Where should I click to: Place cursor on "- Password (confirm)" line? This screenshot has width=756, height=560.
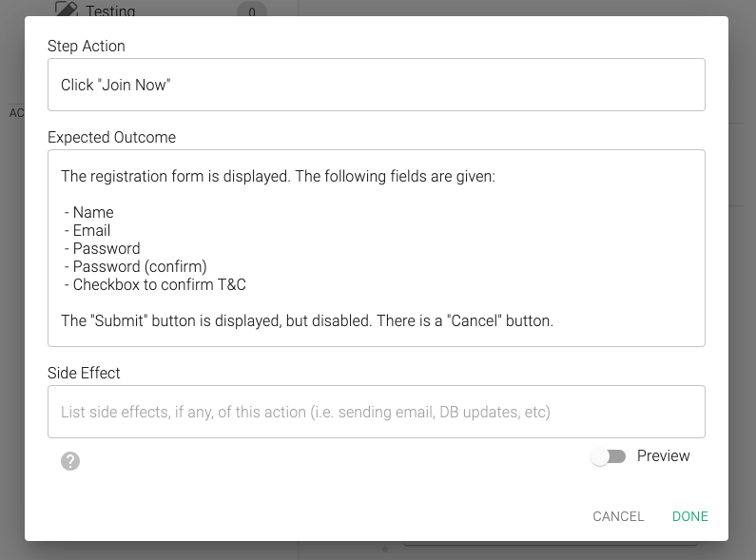pyautogui.click(x=135, y=266)
